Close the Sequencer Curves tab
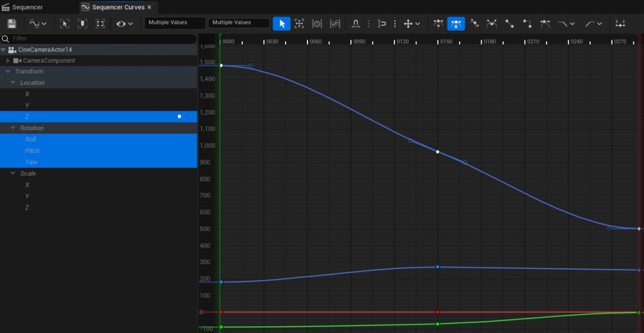The height and width of the screenshot is (333, 644). pos(149,8)
